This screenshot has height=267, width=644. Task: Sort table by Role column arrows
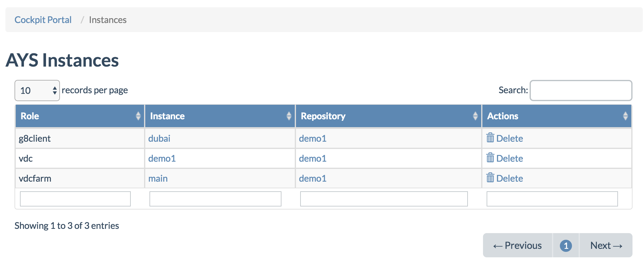click(x=138, y=116)
